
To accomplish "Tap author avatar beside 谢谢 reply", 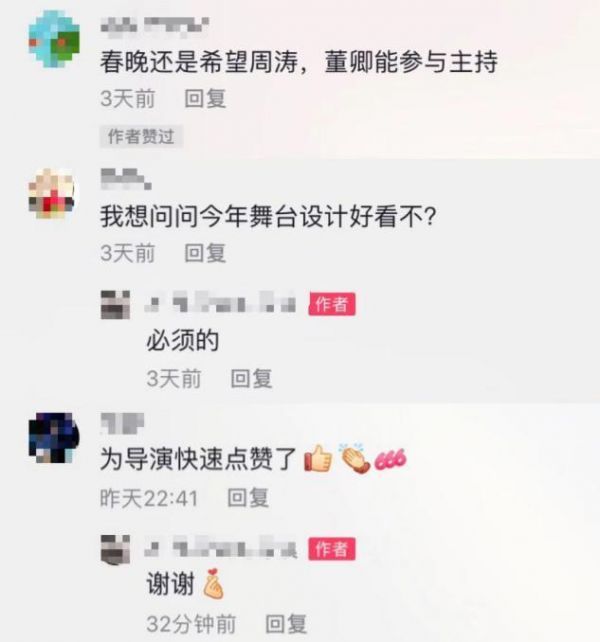I will coord(115,549).
